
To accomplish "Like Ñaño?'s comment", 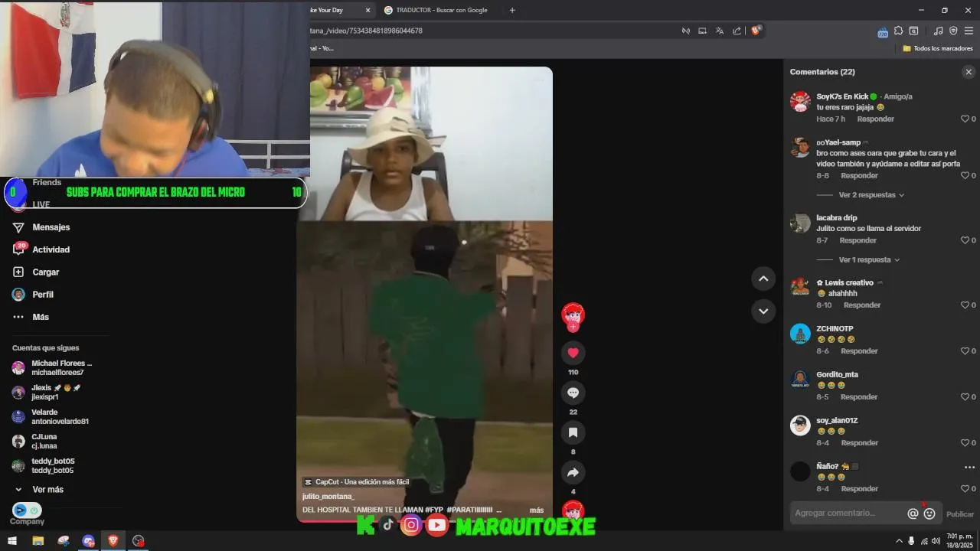I will [x=965, y=488].
